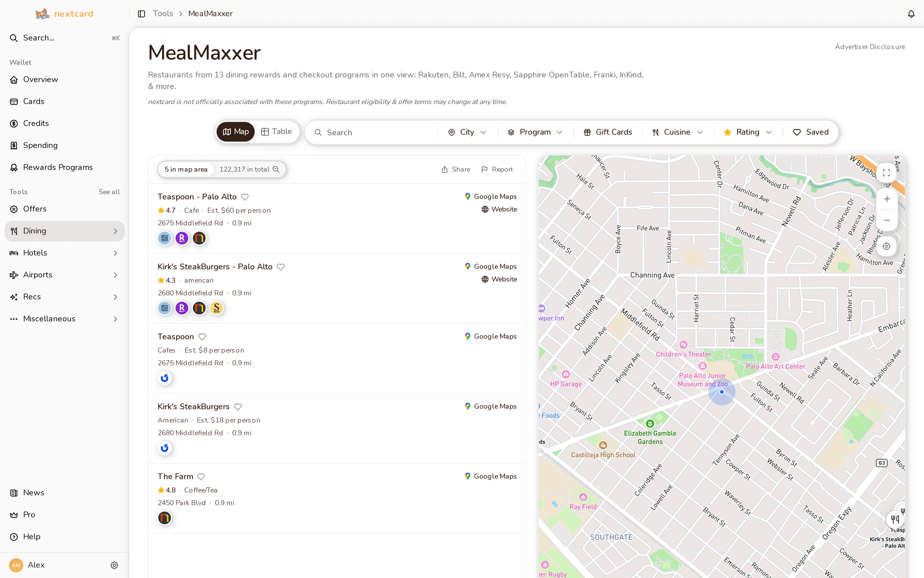This screenshot has width=924, height=578.
Task: Click the Elizabeth Gamble Gardens map pin
Action: (650, 423)
